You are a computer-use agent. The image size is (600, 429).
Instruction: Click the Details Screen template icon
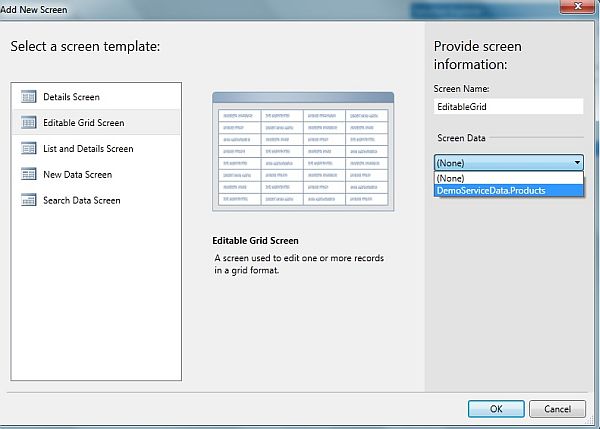(29, 97)
